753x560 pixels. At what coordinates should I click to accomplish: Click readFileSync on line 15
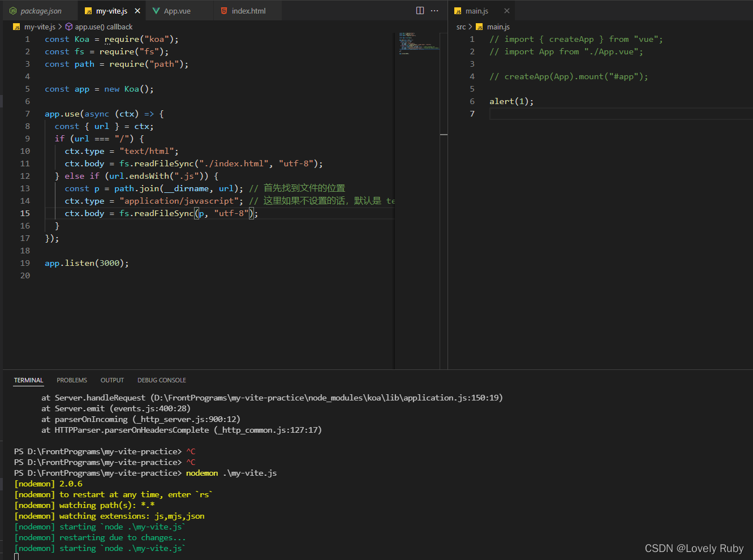coord(163,213)
